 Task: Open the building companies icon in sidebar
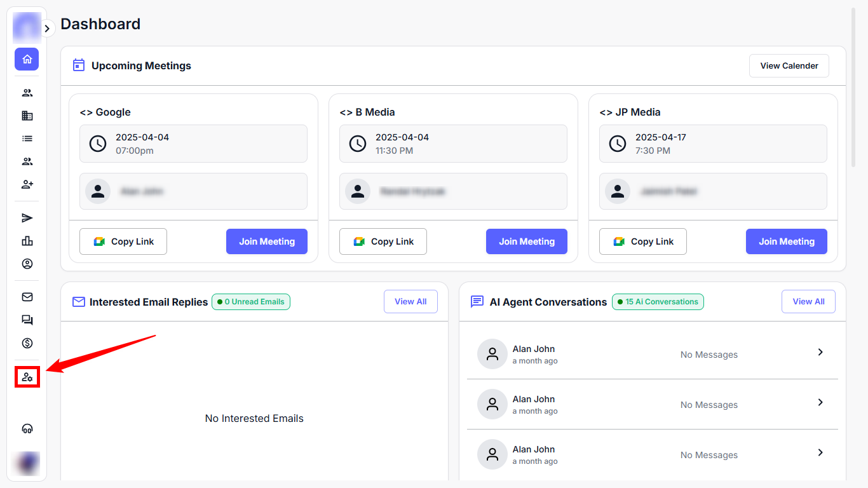tap(27, 116)
